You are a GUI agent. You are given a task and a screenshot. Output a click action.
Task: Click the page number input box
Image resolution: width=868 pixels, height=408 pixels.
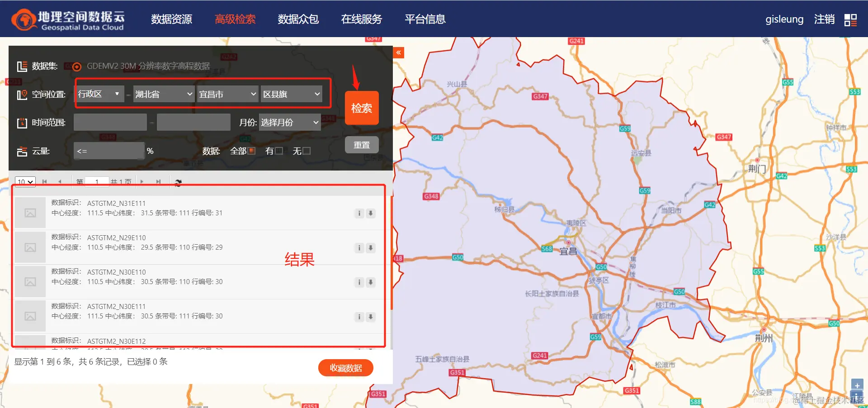[x=97, y=182]
